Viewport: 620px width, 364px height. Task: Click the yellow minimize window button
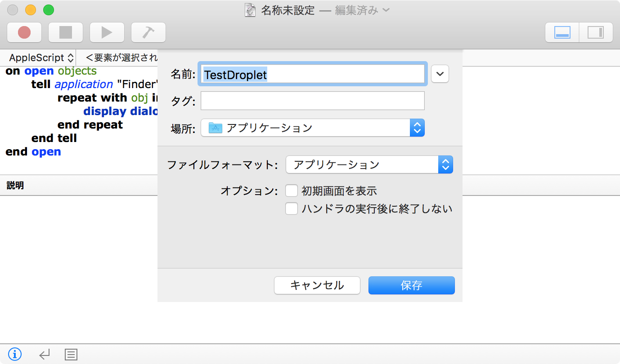[31, 9]
